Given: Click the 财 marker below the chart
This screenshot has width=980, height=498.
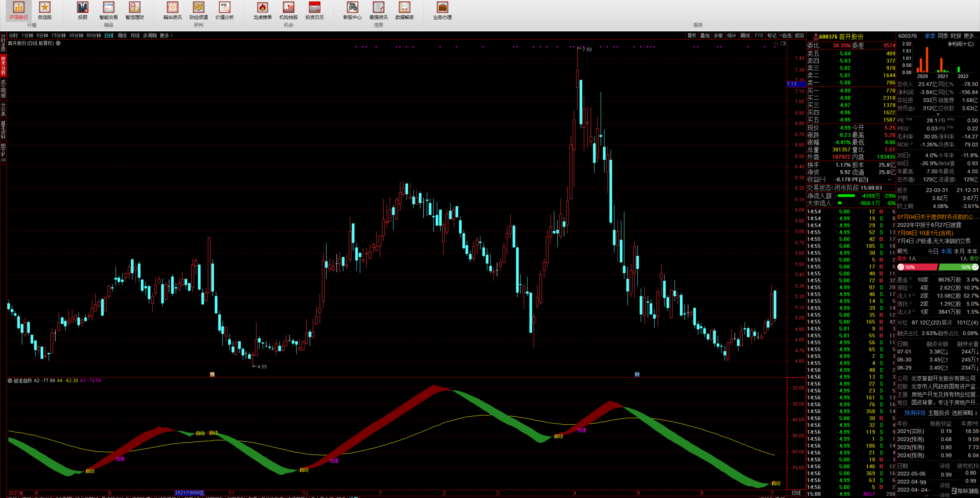Looking at the screenshot, I should coord(637,374).
